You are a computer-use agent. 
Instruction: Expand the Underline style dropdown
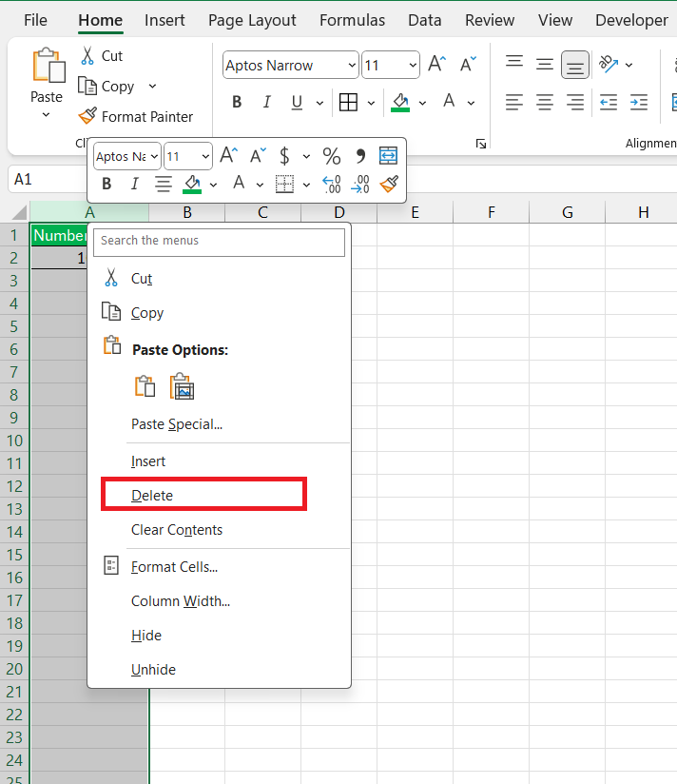pos(319,103)
